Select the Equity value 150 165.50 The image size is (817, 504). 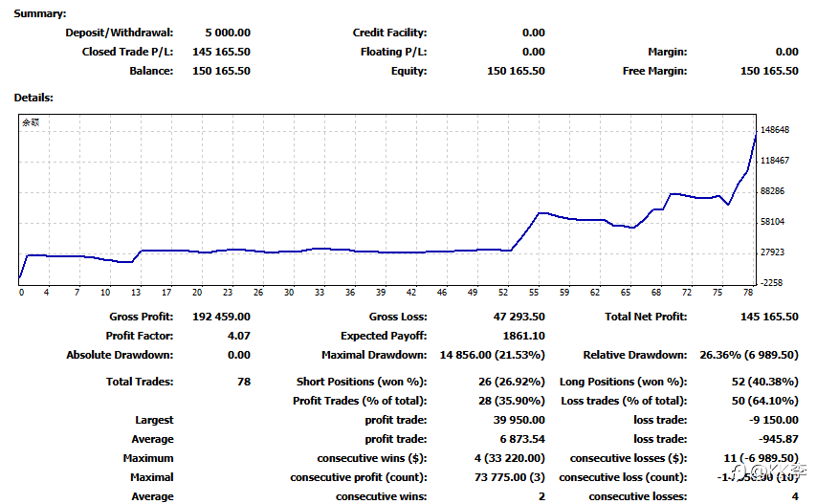pyautogui.click(x=516, y=71)
